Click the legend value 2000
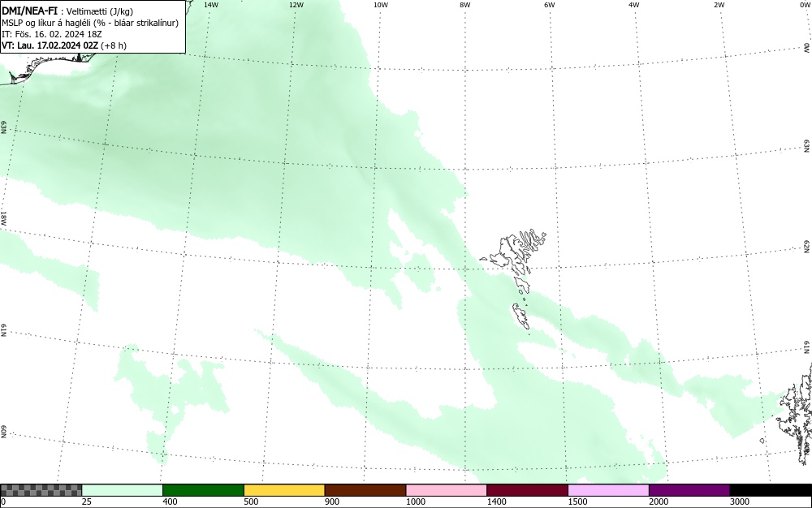 coord(659,502)
